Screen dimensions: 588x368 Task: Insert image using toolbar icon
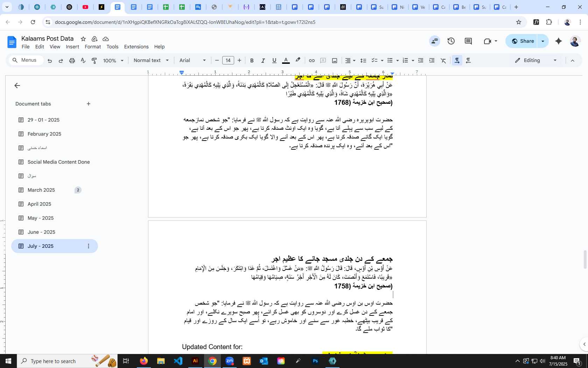pos(335,61)
